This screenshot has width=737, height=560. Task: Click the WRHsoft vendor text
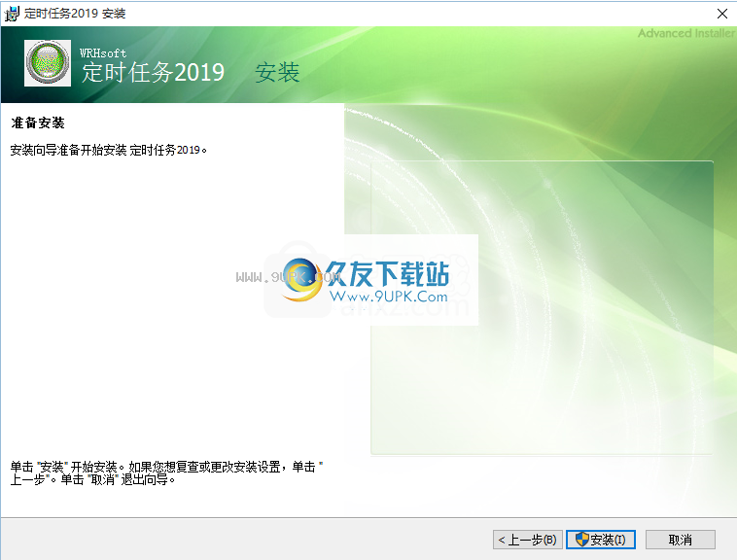[103, 53]
